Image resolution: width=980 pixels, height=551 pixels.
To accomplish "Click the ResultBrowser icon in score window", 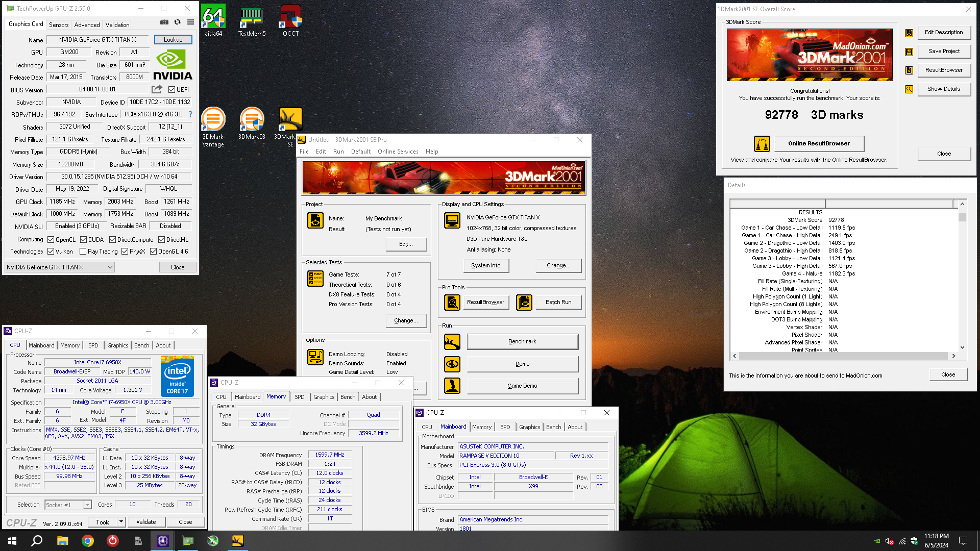I will 909,70.
